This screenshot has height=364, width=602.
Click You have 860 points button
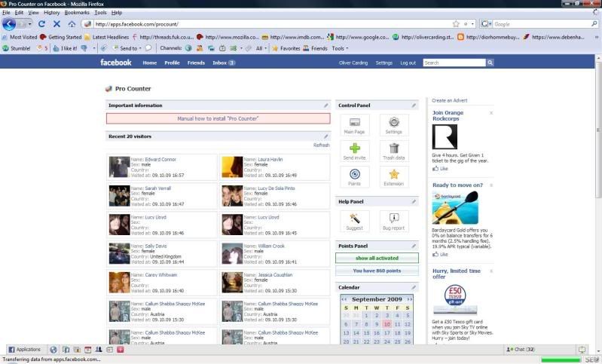pos(377,271)
